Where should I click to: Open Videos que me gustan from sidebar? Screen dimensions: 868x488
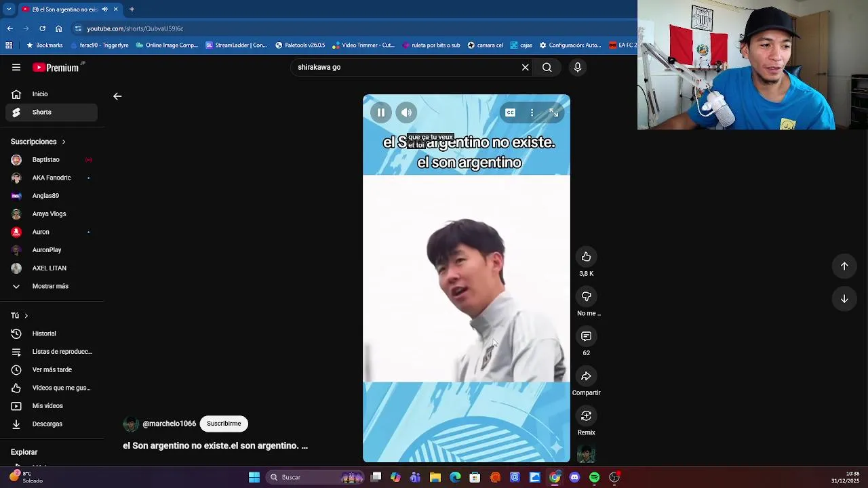(x=52, y=388)
